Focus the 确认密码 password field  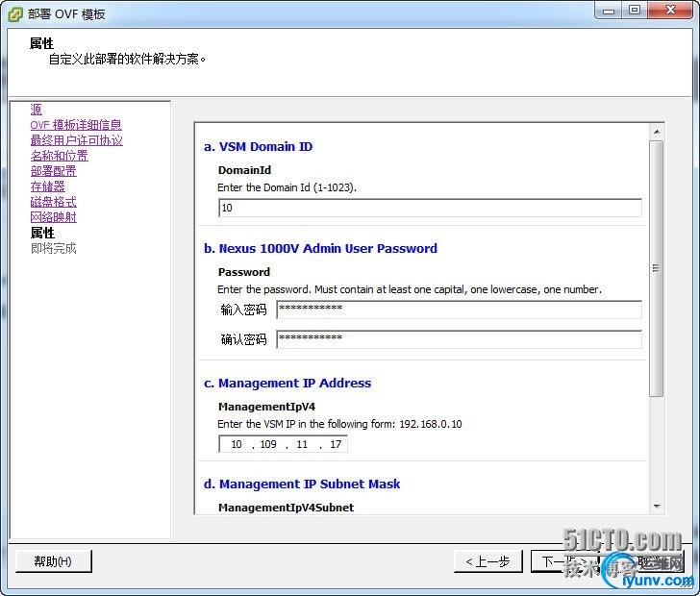pyautogui.click(x=459, y=339)
